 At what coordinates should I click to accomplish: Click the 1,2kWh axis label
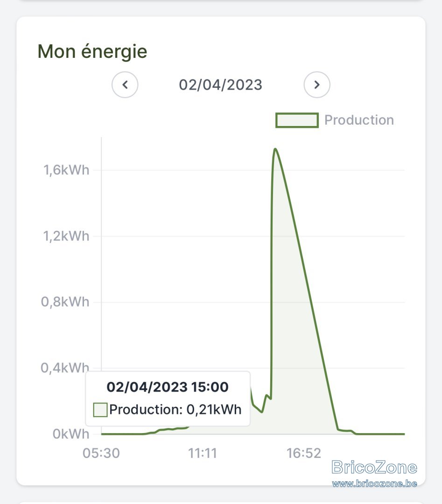[66, 236]
